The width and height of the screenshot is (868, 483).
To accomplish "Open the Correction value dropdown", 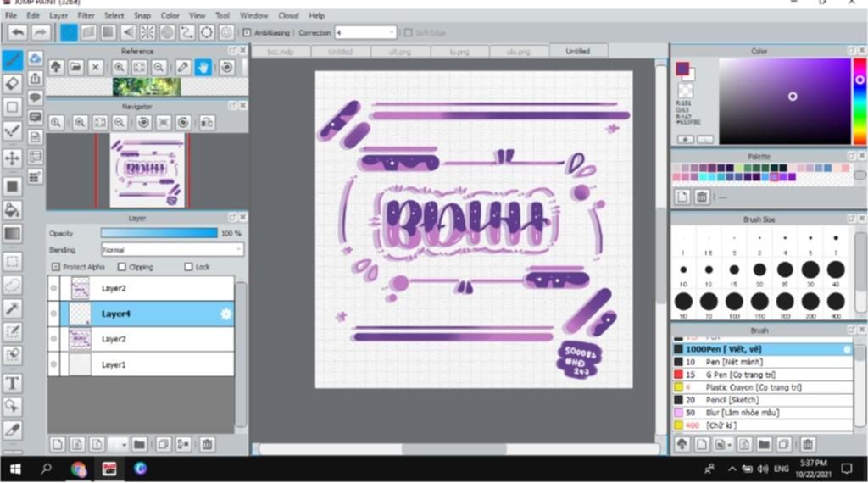I will (x=392, y=33).
